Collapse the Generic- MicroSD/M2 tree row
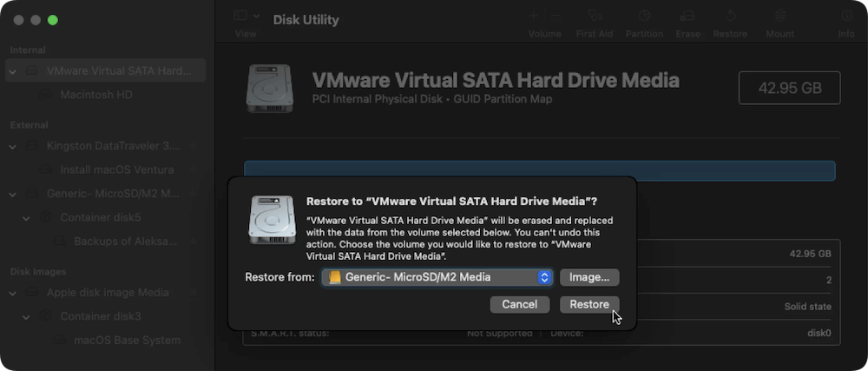 pos(13,195)
